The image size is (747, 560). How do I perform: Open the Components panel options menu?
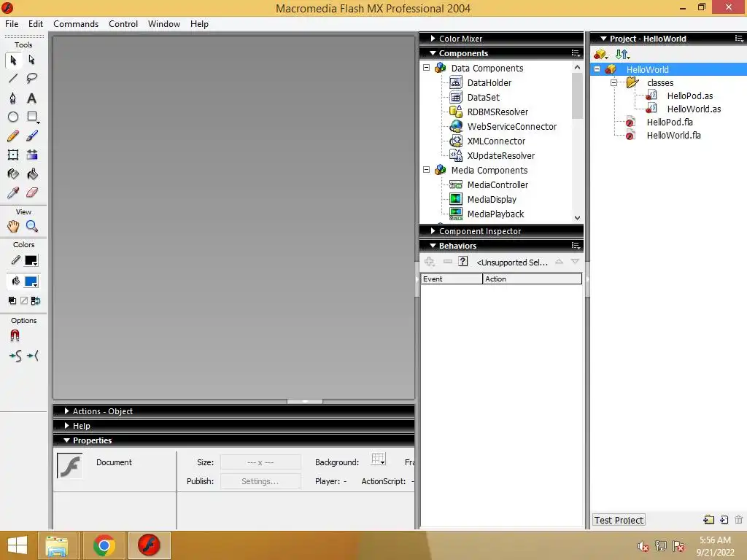pyautogui.click(x=576, y=53)
